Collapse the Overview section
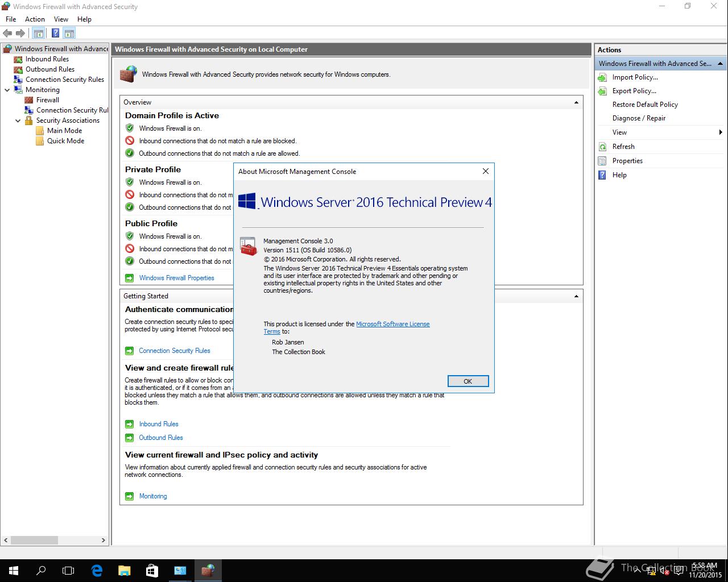Image resolution: width=728 pixels, height=582 pixels. (576, 102)
